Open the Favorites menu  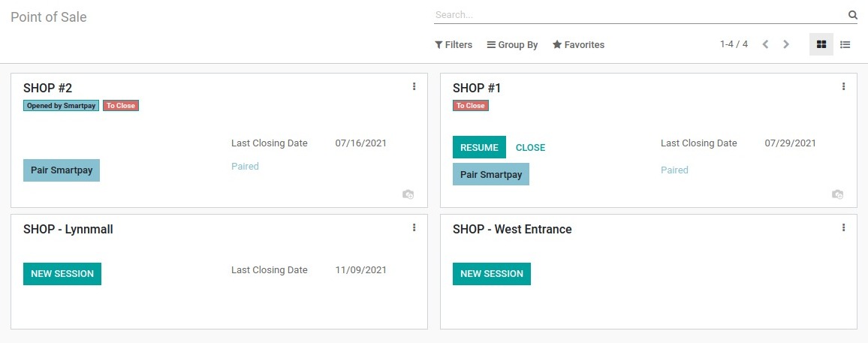[578, 45]
